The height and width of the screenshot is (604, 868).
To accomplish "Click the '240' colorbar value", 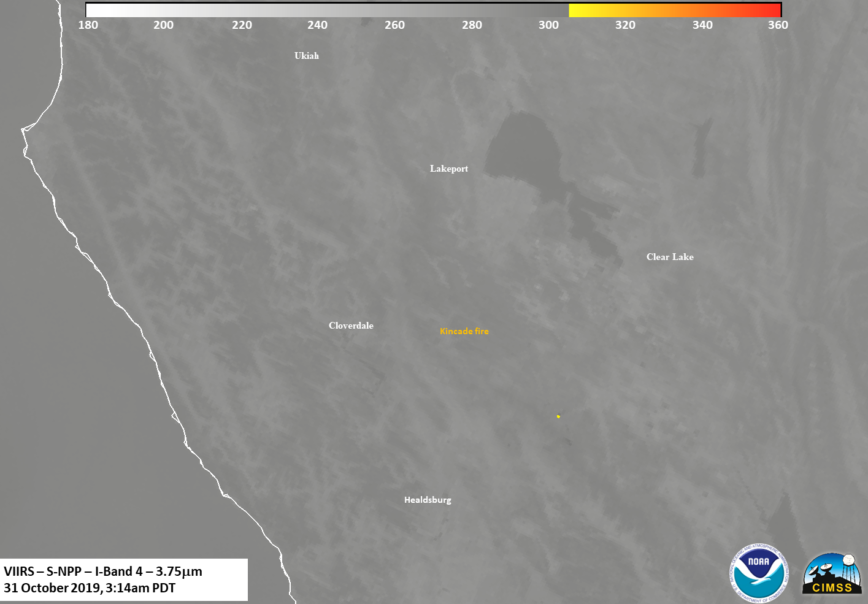I will click(317, 25).
